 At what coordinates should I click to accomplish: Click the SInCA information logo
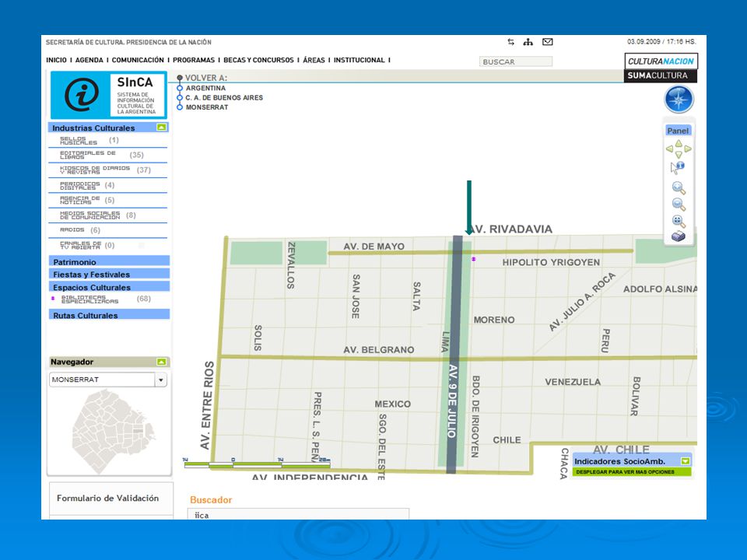(109, 95)
